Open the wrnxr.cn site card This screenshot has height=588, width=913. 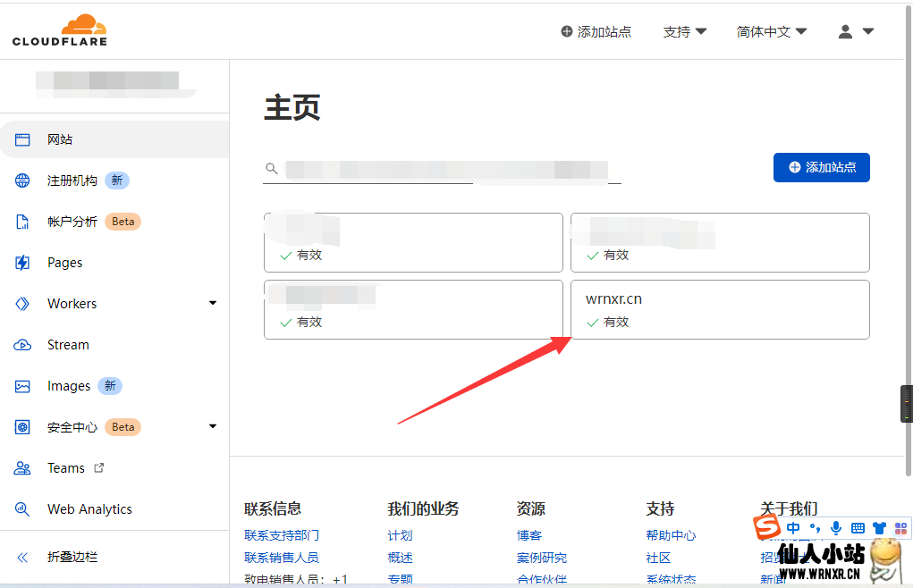(720, 309)
